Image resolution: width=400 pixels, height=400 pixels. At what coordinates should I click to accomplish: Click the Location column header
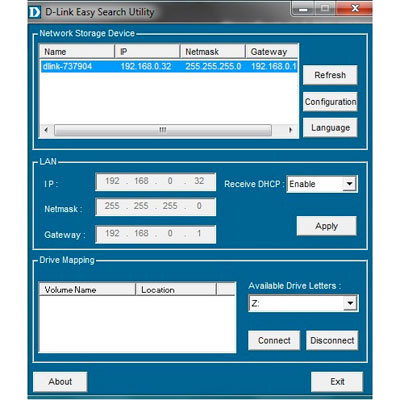(x=176, y=289)
